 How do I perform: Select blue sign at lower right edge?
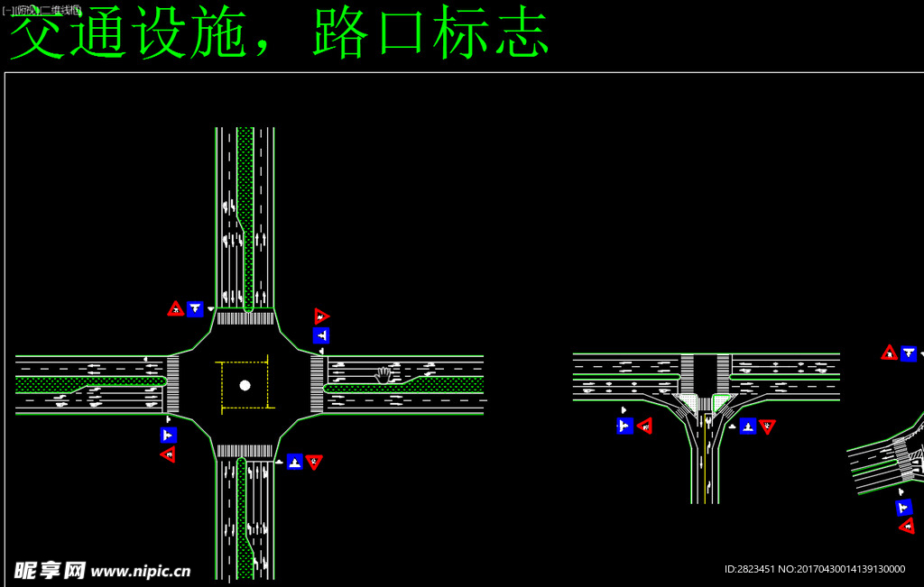click(x=904, y=508)
